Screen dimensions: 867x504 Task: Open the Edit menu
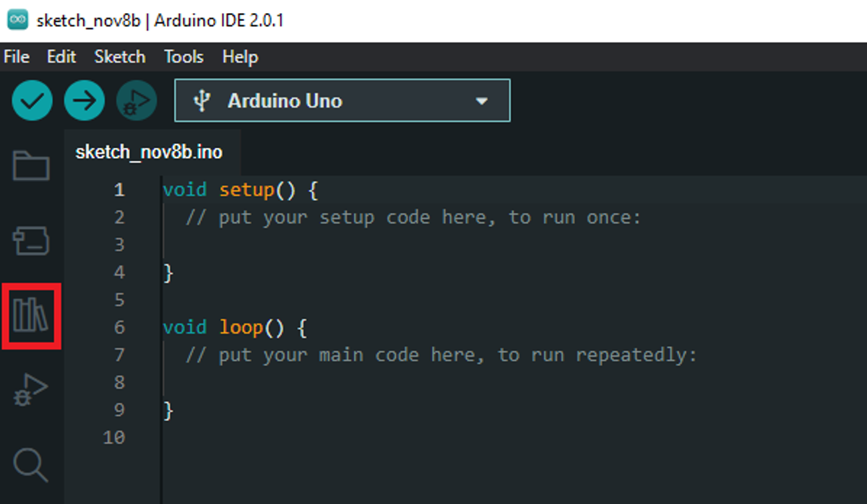(x=61, y=57)
